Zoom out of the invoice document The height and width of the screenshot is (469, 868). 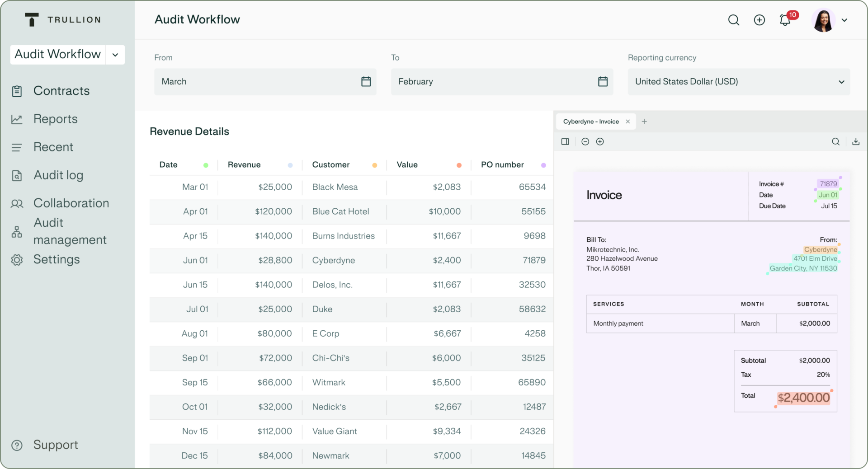[x=585, y=141]
